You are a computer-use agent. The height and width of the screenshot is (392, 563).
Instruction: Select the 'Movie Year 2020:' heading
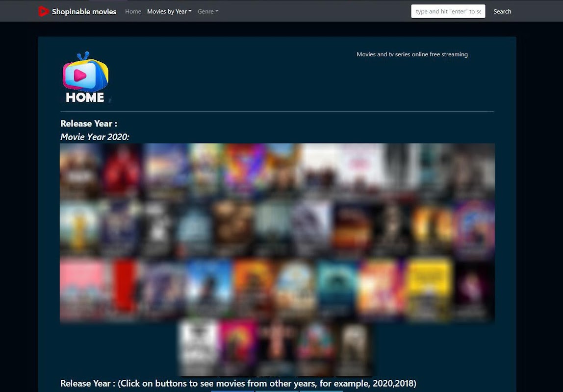pos(95,137)
